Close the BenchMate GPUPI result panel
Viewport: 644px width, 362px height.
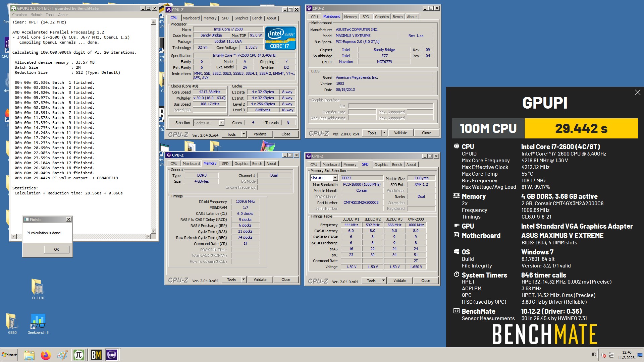(x=638, y=93)
